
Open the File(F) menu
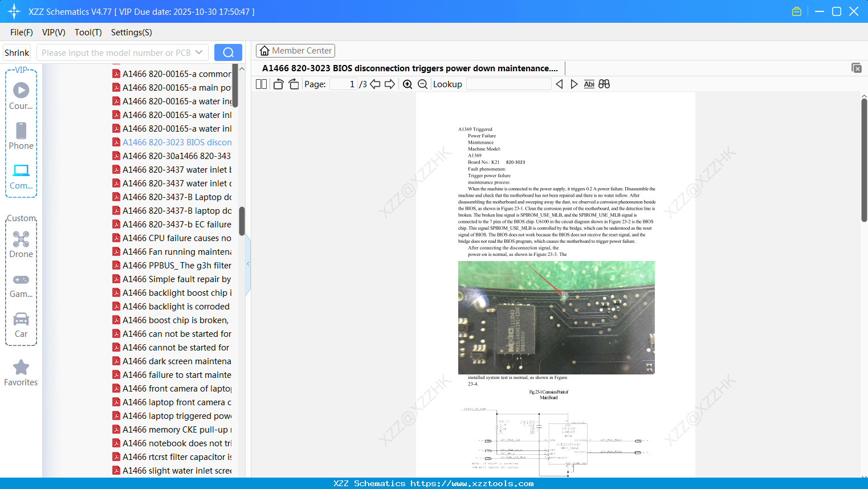click(x=22, y=32)
